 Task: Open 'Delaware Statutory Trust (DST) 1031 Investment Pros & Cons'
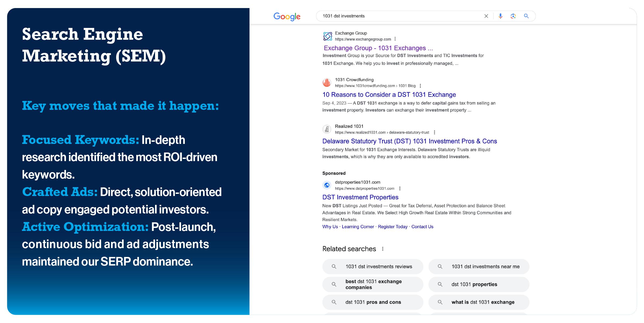(410, 141)
